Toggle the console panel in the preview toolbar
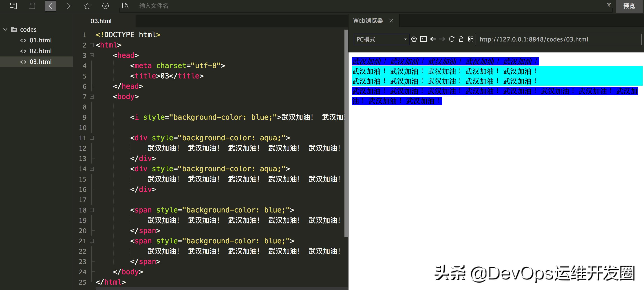Viewport: 644px width, 290px height. point(423,39)
